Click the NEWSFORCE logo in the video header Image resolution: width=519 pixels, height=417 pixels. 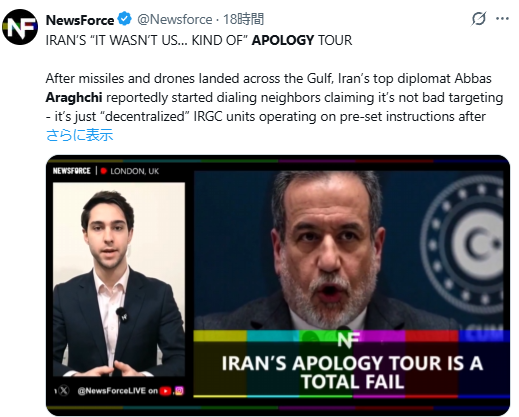[x=72, y=171]
